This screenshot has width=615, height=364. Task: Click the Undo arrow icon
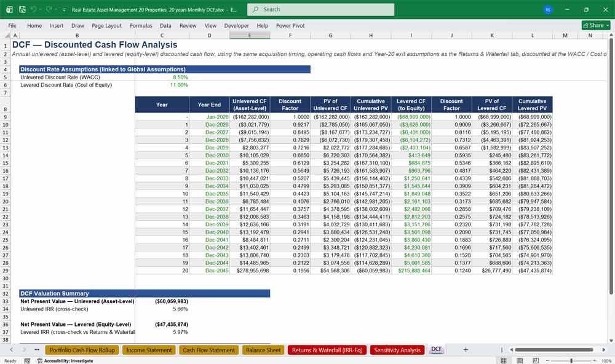coord(34,9)
